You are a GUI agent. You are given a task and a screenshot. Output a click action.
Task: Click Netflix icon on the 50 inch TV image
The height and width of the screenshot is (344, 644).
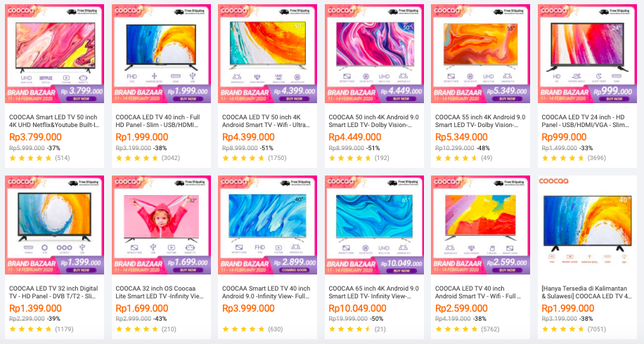(46, 79)
